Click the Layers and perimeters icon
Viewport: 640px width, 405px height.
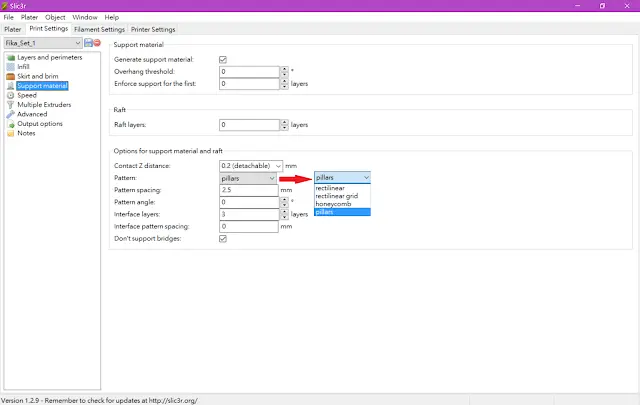11,58
